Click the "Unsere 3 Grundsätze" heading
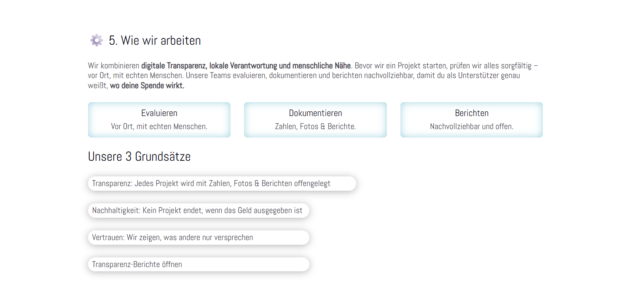Image resolution: width=644 pixels, height=300 pixels. (139, 157)
